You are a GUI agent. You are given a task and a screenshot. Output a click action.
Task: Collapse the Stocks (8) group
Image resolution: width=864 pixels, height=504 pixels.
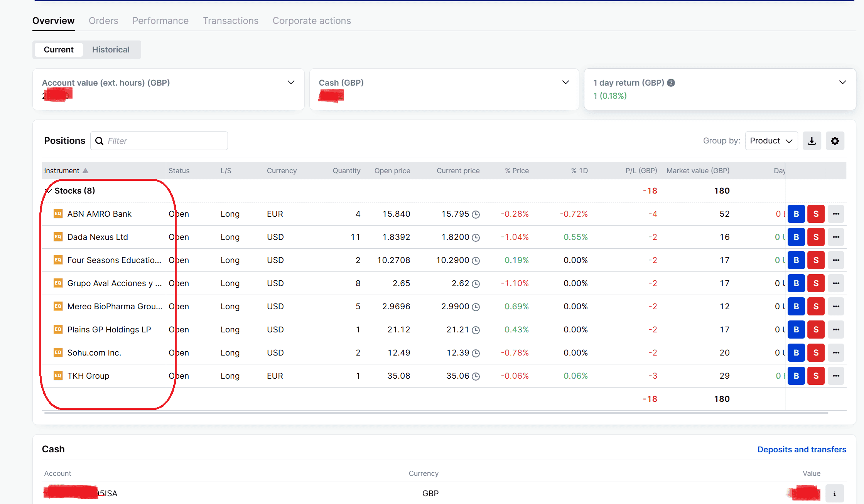tap(49, 190)
